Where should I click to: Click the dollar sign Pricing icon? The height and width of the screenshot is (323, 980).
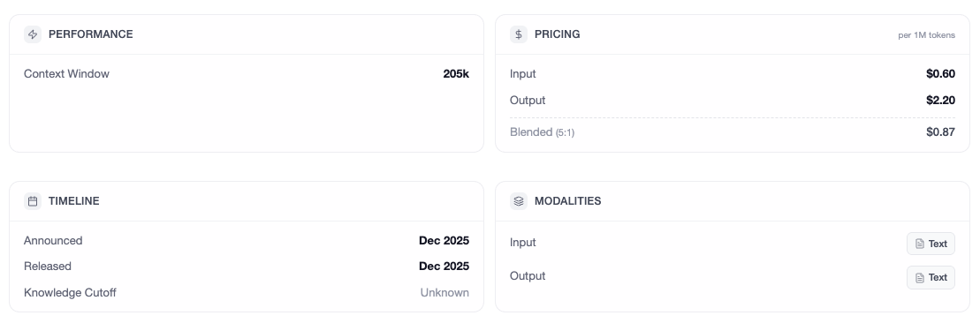point(519,34)
